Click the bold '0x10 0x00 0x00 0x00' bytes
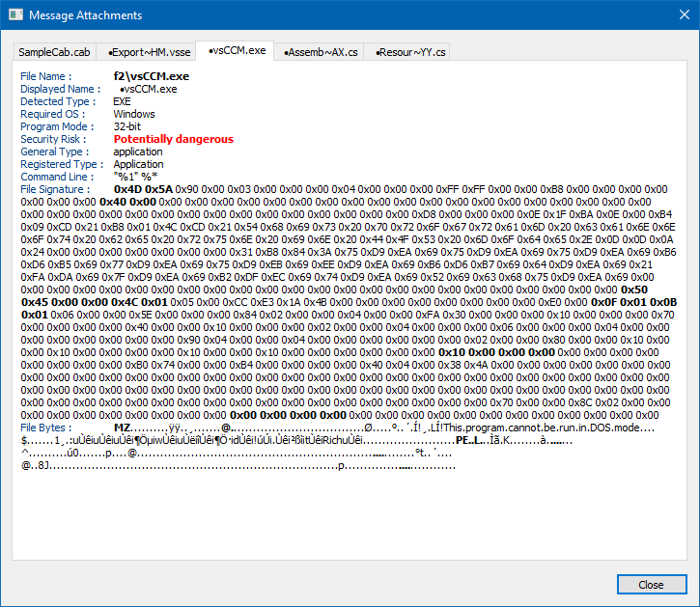Viewport: 700px width, 607px height. (x=496, y=352)
